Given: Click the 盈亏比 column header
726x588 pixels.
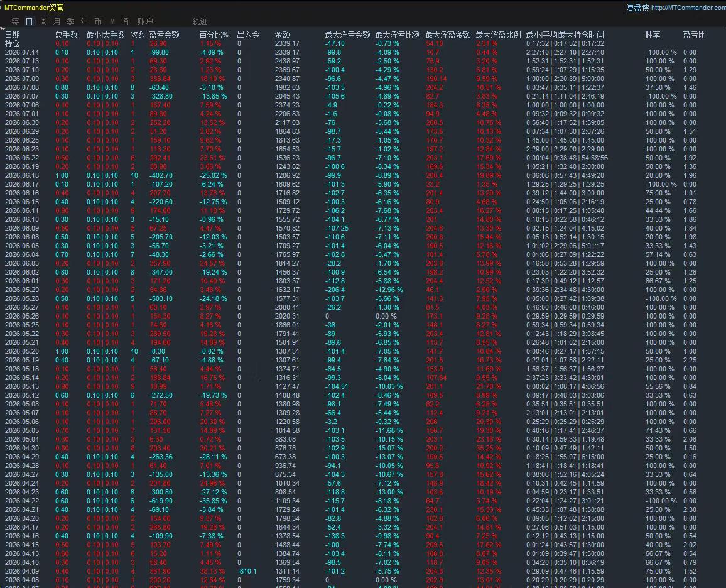Looking at the screenshot, I should tap(694, 35).
